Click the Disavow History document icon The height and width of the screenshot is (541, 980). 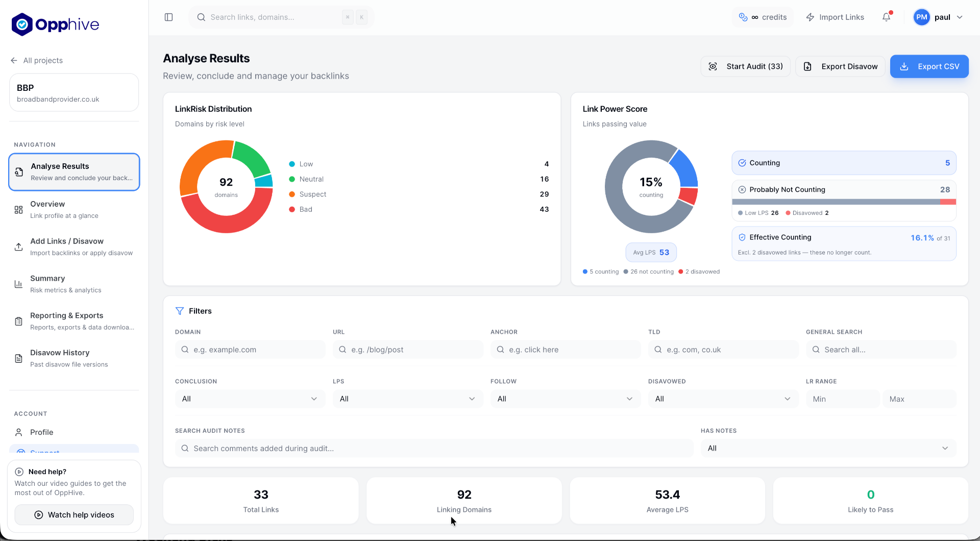tap(18, 359)
